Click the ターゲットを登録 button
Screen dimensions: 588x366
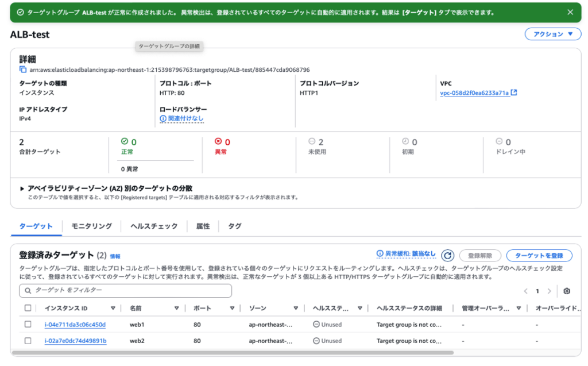[539, 256]
